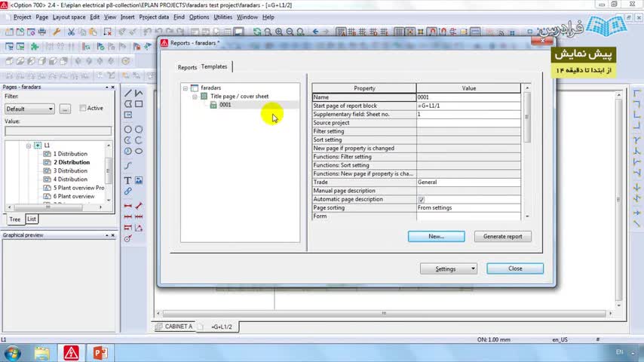Viewport: 644px width, 362px height.
Task: Switch to the Reports tab
Action: (187, 67)
